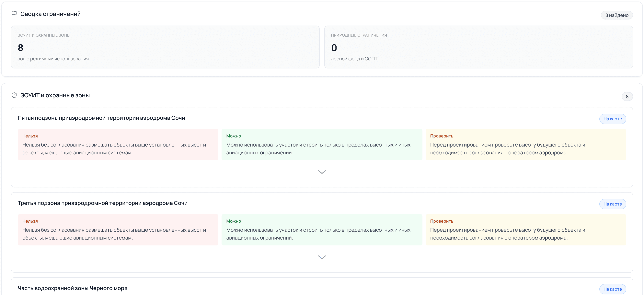This screenshot has height=295, width=644.
Task: Click the Нельзя label in Третья подзона card
Action: tap(30, 221)
